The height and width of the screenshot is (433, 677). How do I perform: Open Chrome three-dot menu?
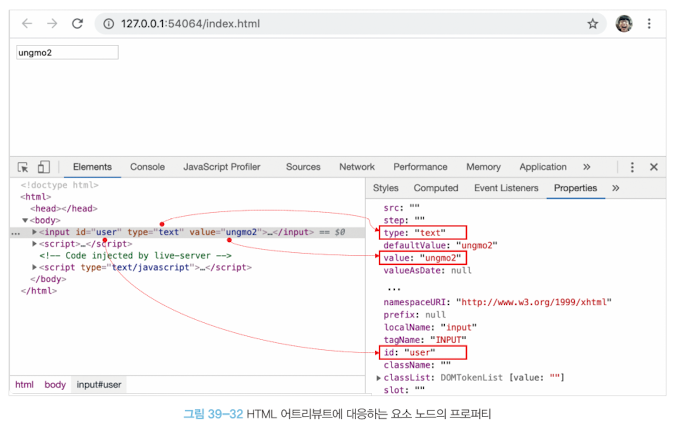[649, 24]
